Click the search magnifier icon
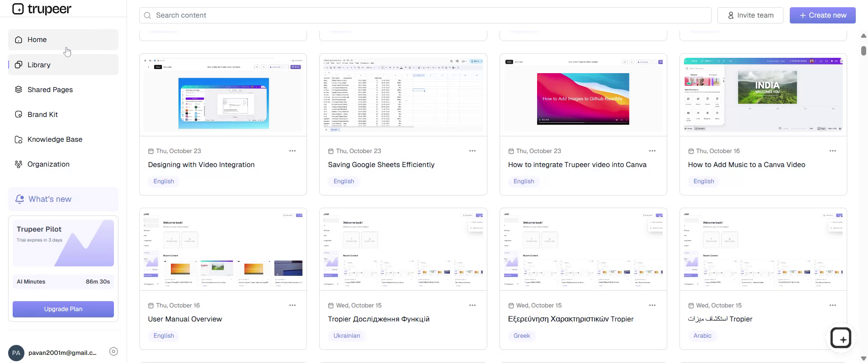This screenshot has height=363, width=868. [x=147, y=15]
